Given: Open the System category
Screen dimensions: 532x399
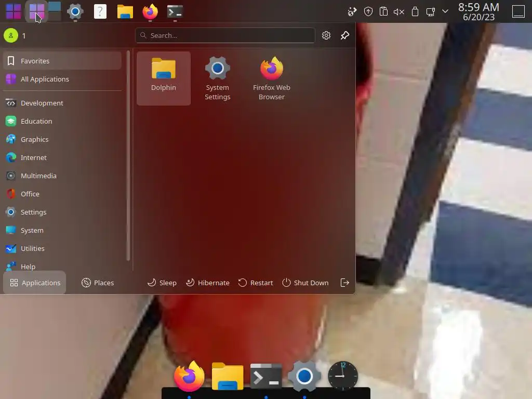Looking at the screenshot, I should point(62,230).
